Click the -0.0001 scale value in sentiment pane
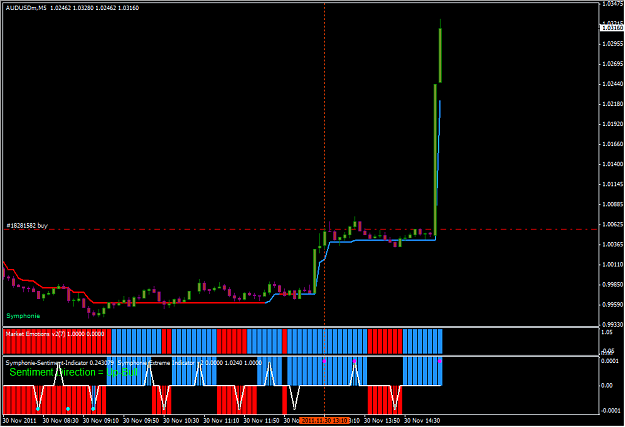This screenshot has width=625, height=427. click(x=611, y=411)
